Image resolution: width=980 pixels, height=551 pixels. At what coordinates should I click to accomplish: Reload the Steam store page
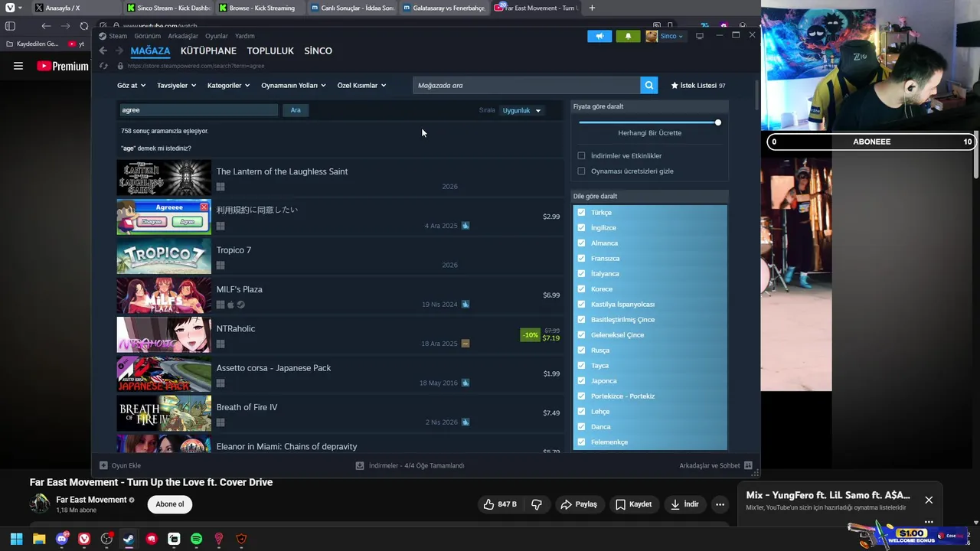(103, 66)
